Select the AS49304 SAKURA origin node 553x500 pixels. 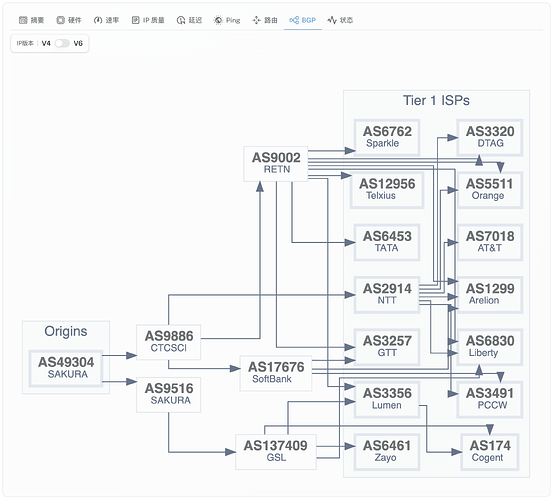(66, 368)
